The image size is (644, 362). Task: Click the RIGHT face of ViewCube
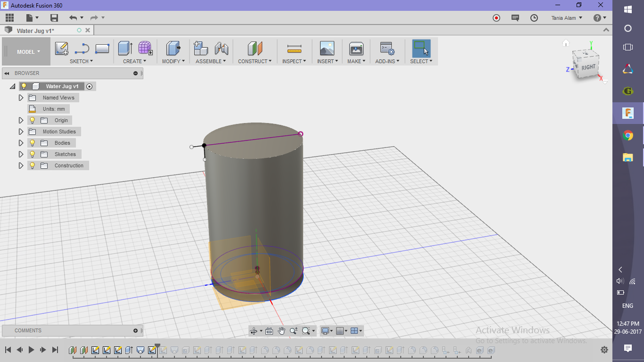click(588, 67)
